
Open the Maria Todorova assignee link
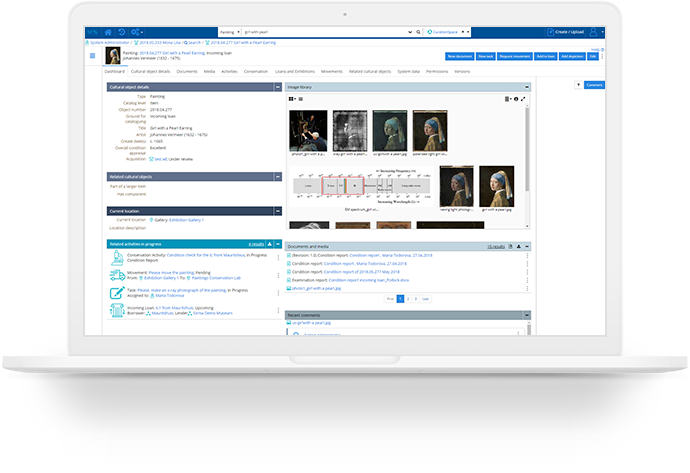click(x=169, y=296)
